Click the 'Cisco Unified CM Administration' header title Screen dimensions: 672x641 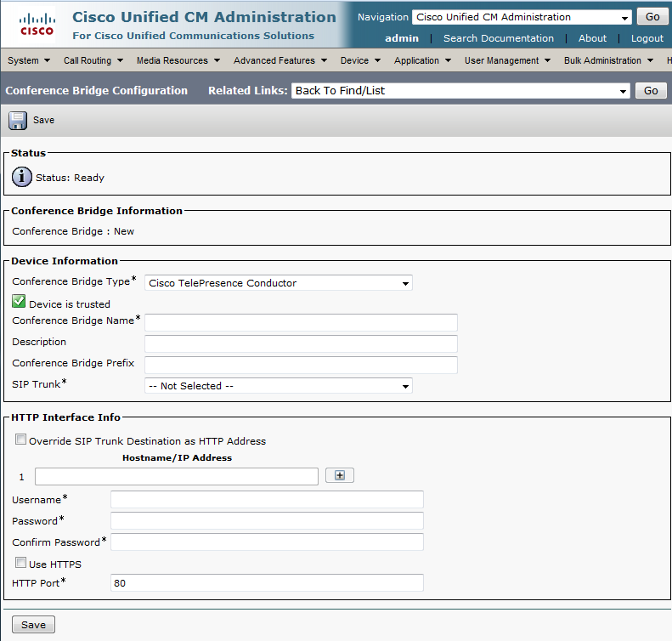(x=204, y=17)
